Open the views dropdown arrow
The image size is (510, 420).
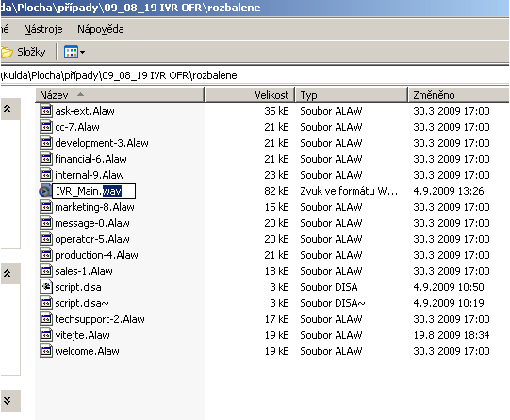point(82,52)
